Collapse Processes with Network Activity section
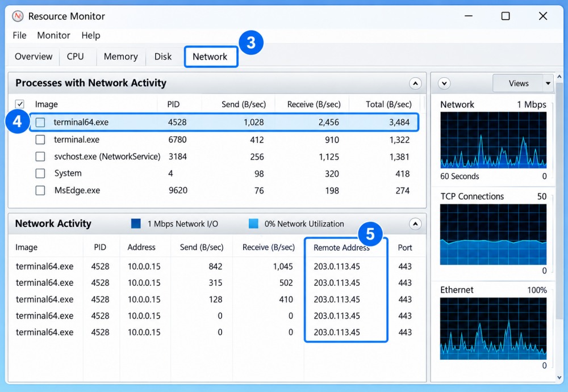Screen dimensions: 568x392 point(415,83)
